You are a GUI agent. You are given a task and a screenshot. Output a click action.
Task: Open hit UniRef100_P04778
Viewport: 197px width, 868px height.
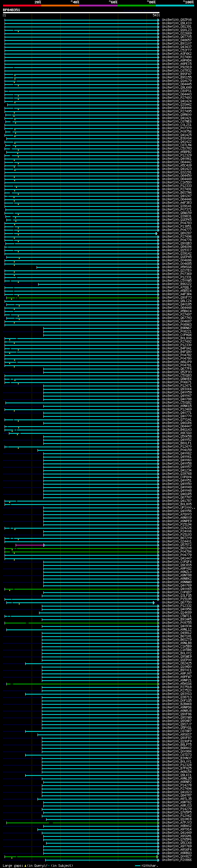click(x=176, y=240)
